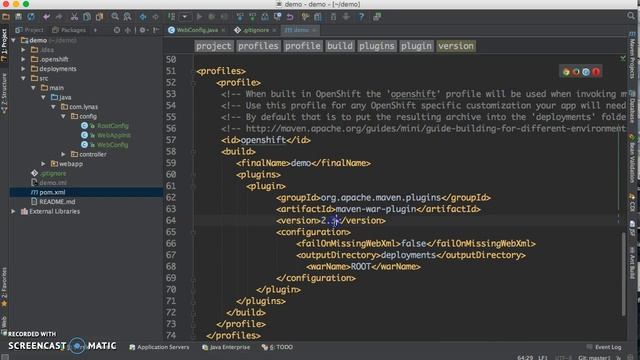The width and height of the screenshot is (640, 360).
Task: Click the navigate Forward arrow icon
Action: (156, 17)
